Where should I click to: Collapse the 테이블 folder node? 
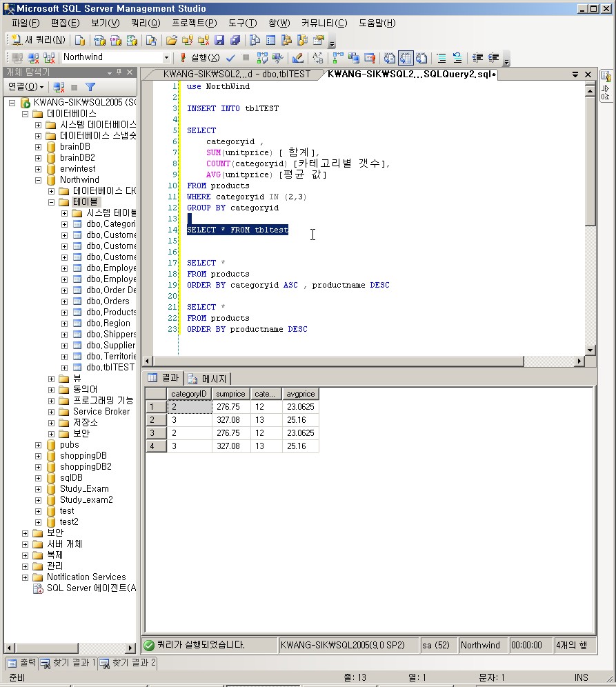[x=51, y=202]
